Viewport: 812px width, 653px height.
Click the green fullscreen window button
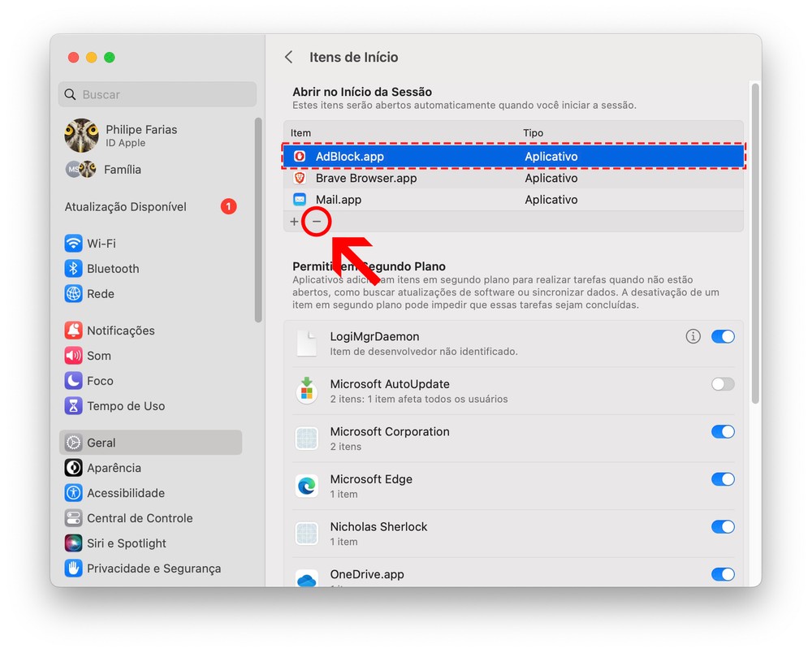pos(110,57)
